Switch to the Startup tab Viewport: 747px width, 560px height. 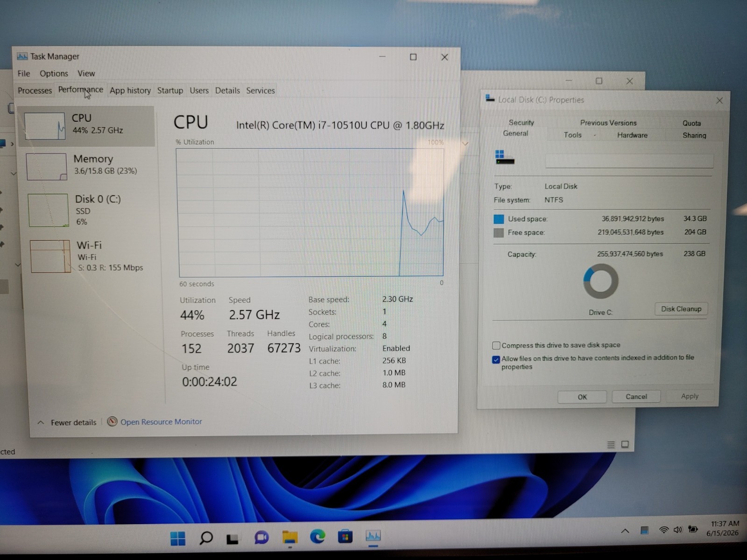click(x=170, y=91)
